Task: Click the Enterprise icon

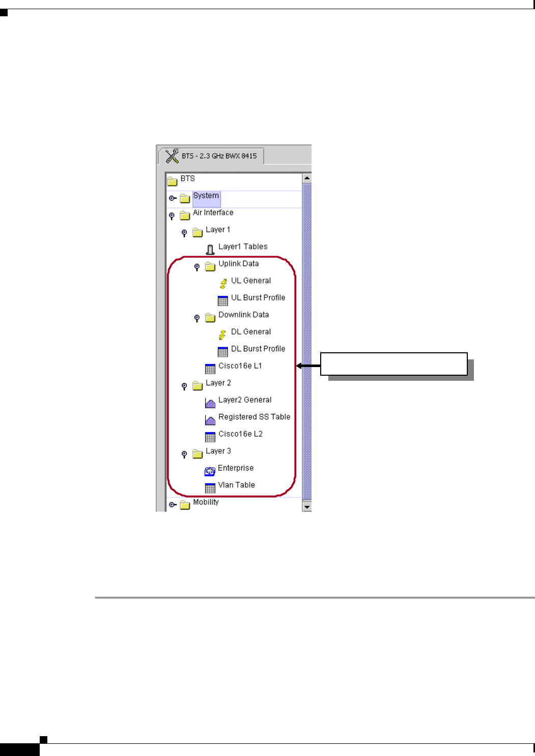Action: 210,471
